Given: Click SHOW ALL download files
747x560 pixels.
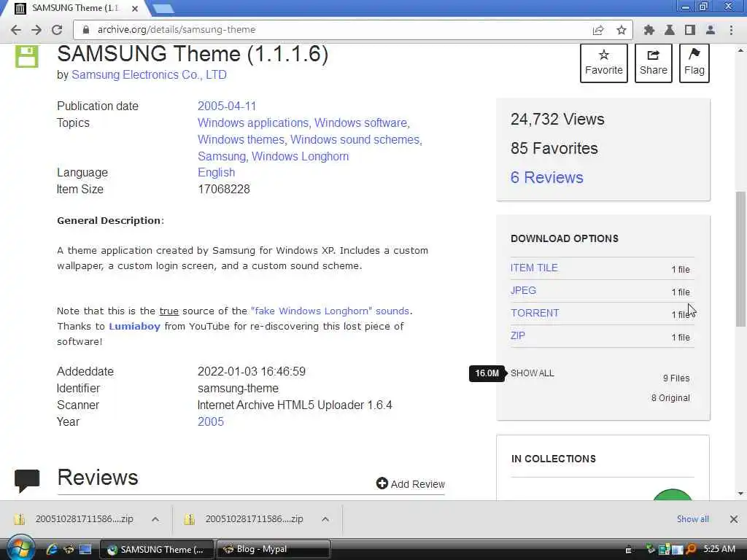Looking at the screenshot, I should tap(532, 373).
